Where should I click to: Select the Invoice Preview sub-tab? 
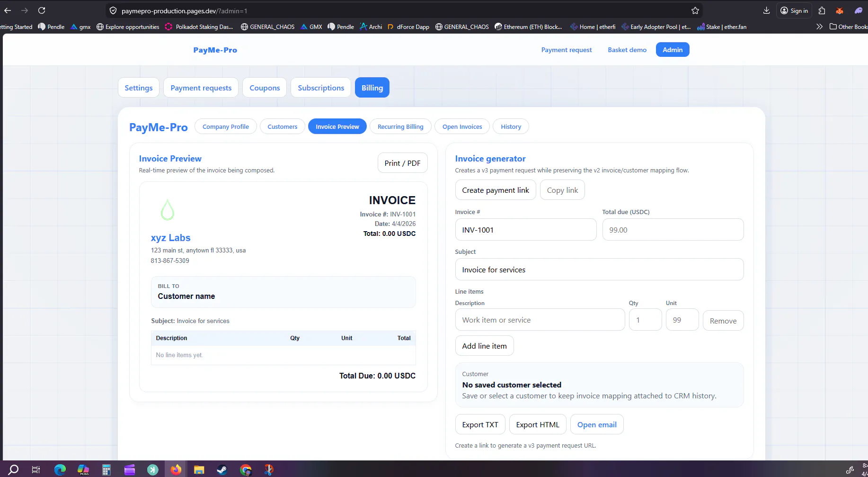(337, 126)
